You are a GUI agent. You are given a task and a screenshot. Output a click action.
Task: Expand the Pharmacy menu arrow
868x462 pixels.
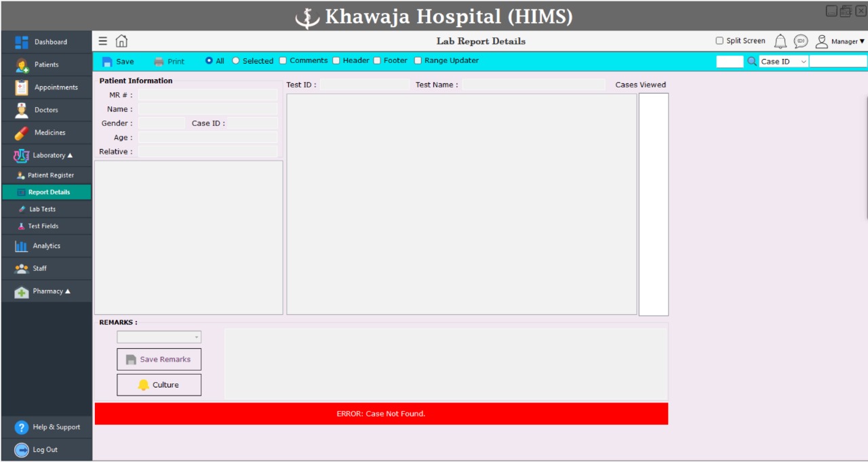(x=68, y=291)
